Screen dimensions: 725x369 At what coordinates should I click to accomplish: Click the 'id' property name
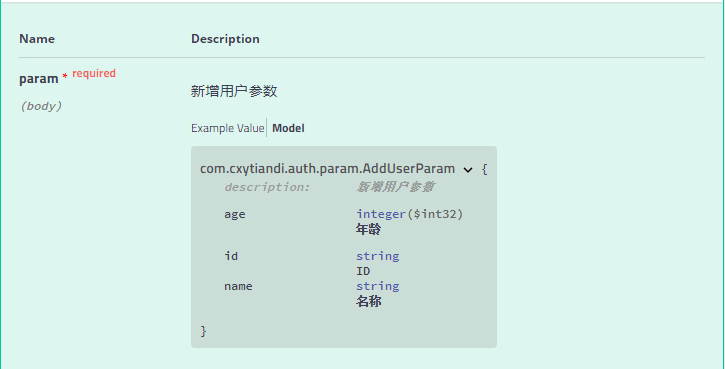coord(231,256)
